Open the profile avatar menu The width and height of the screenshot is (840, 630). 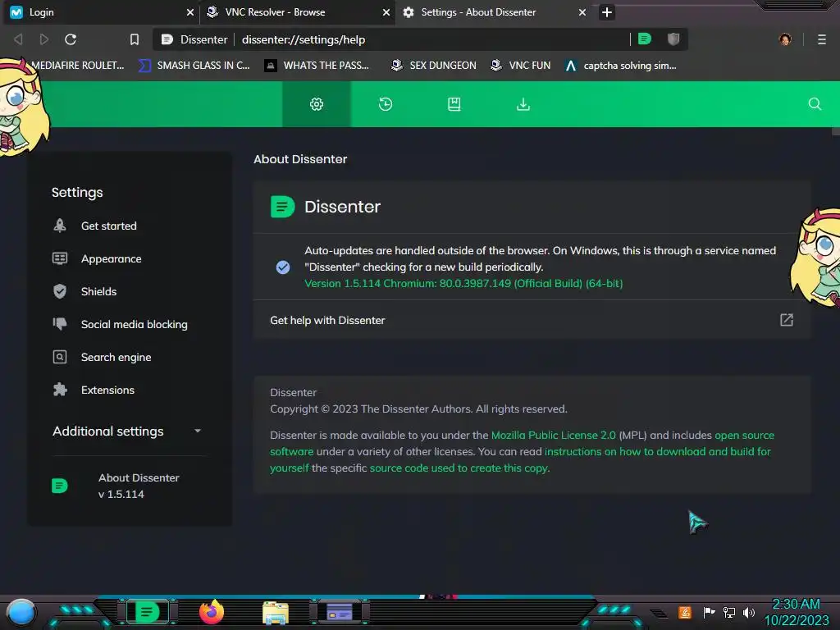pos(785,39)
